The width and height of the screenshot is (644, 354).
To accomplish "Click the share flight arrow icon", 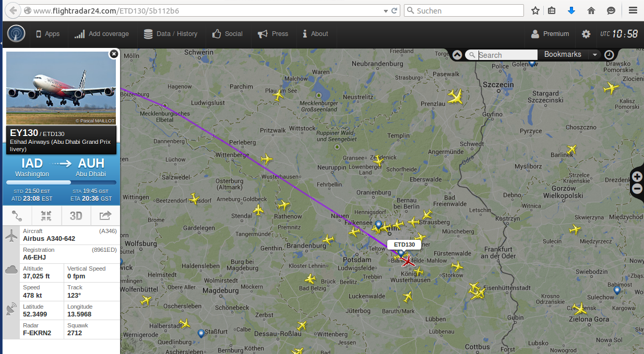I will tap(105, 216).
